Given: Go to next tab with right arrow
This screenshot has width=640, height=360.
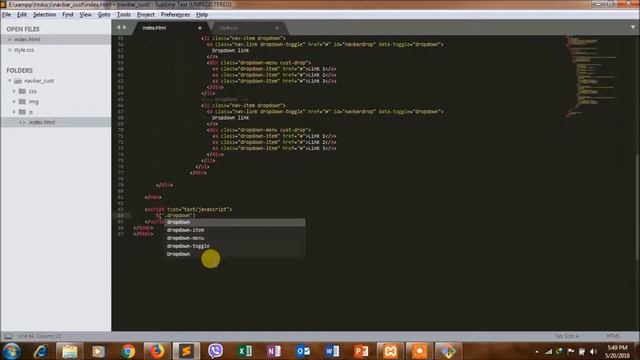Looking at the screenshot, I should point(125,27).
